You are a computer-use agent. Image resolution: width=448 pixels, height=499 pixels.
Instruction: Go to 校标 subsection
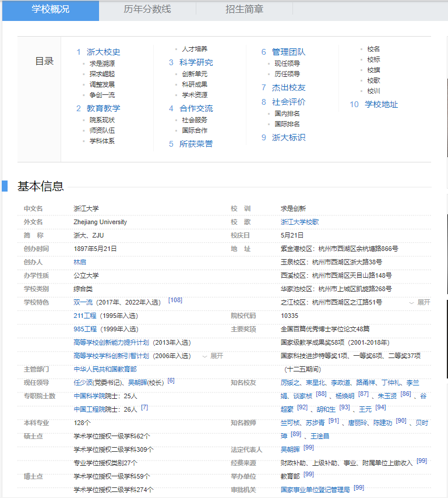[x=373, y=60]
